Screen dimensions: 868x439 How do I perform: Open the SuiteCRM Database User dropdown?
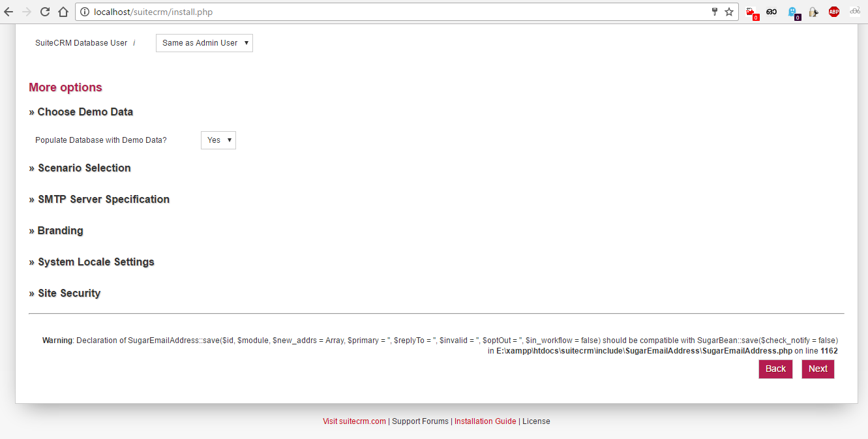coord(204,43)
